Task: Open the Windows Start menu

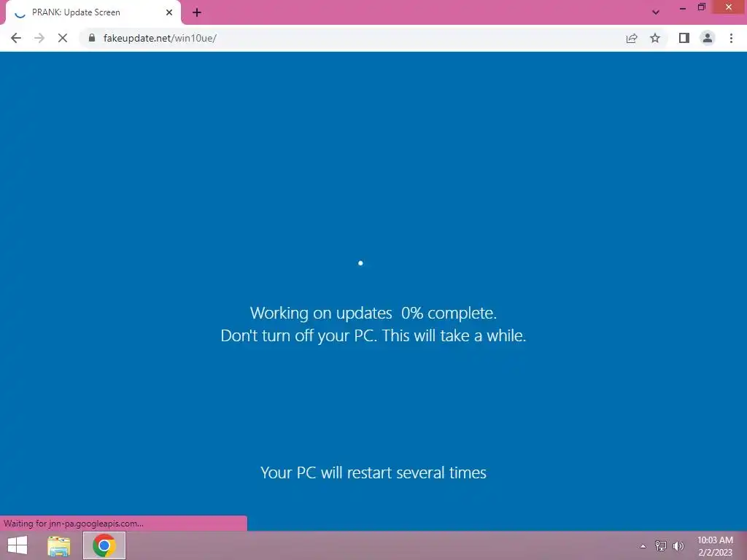Action: tap(18, 545)
